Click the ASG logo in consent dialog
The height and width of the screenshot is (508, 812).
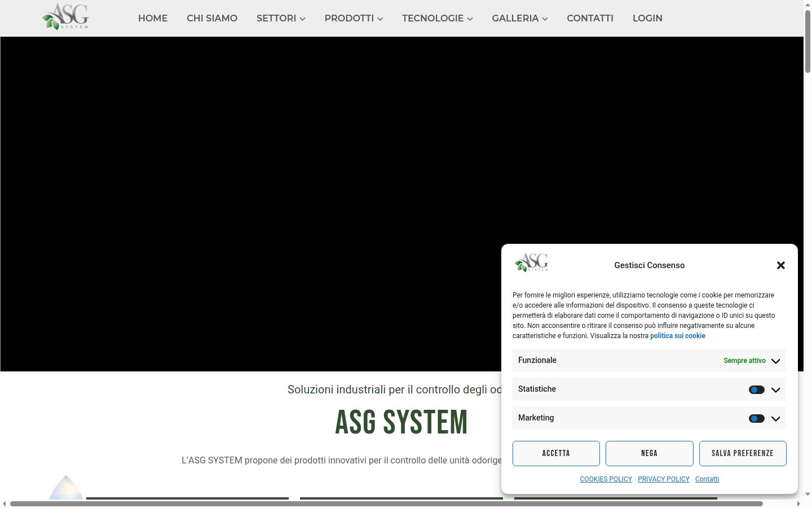531,262
